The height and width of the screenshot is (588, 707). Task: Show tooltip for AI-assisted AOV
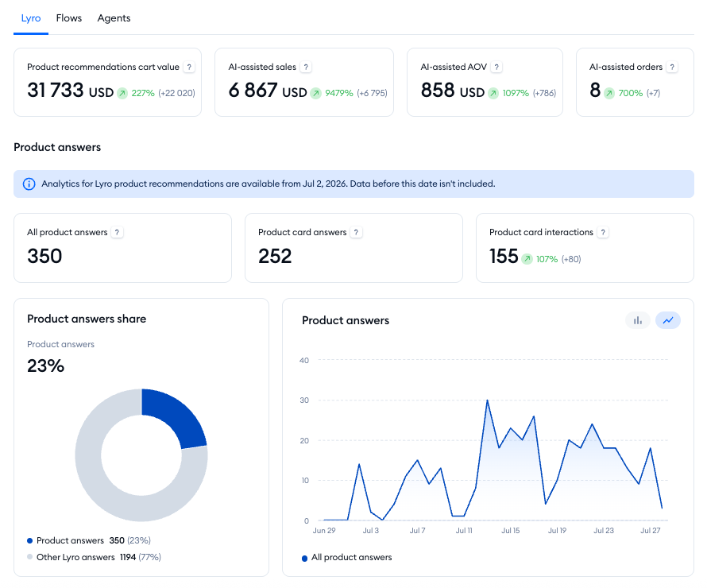click(x=496, y=68)
